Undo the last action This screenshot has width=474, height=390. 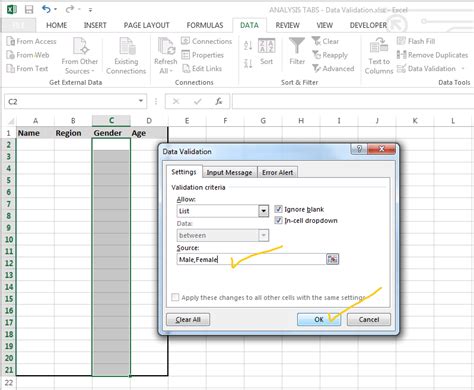[46, 9]
